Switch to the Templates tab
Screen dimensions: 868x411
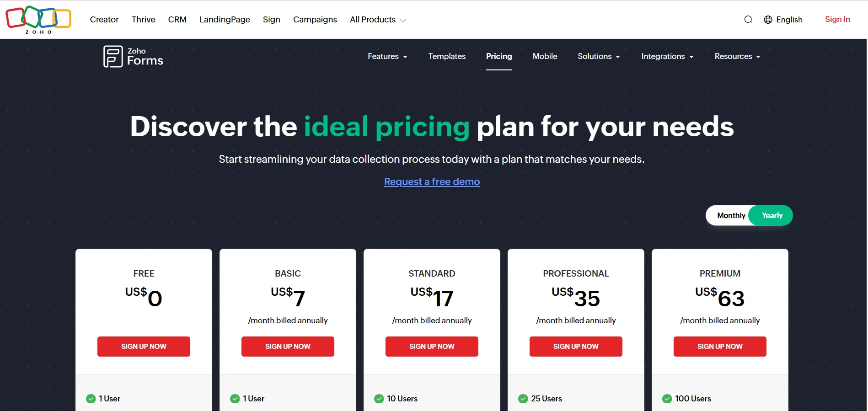pos(447,56)
